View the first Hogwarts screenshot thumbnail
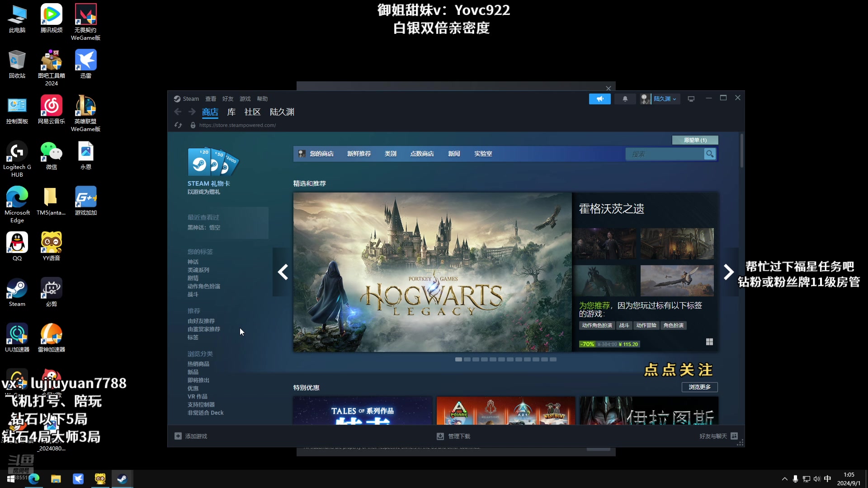Screen dimensions: 868x488 coord(604,244)
